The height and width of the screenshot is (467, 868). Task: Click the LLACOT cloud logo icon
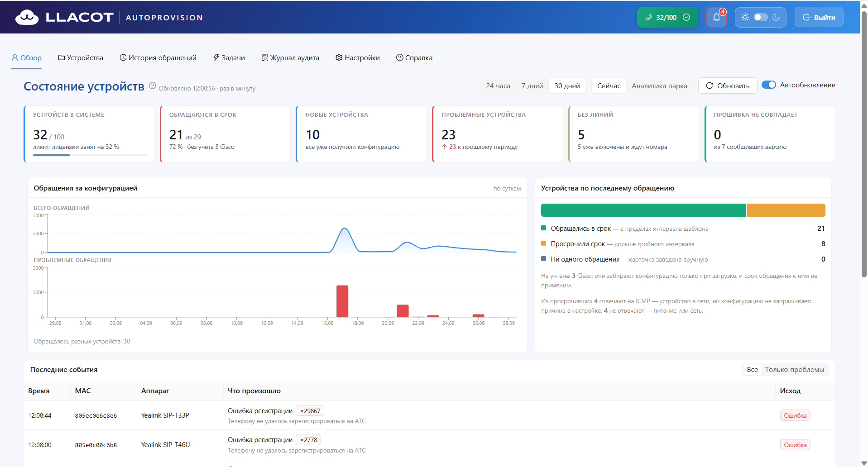point(27,17)
